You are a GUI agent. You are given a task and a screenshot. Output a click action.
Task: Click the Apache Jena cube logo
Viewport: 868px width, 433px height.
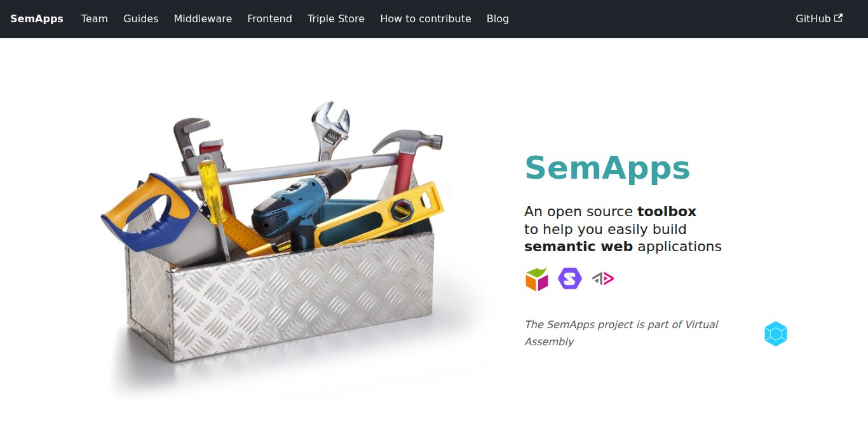coord(536,278)
